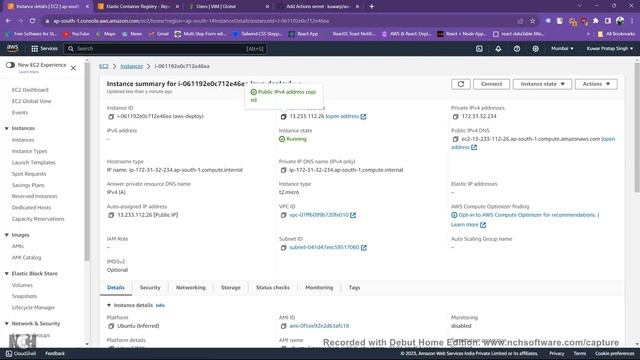Viewport: 640px width, 360px height.
Task: Collapse the Instances sidebar section
Action: pyautogui.click(x=7, y=129)
